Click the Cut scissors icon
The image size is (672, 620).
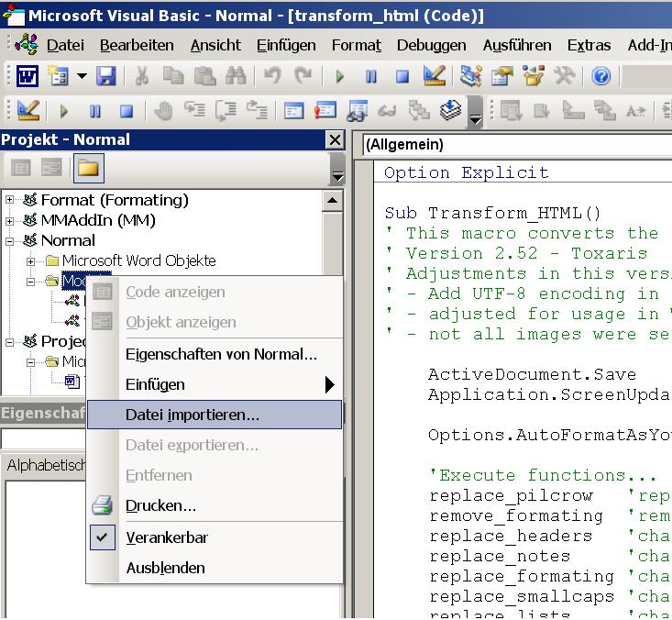pyautogui.click(x=142, y=77)
